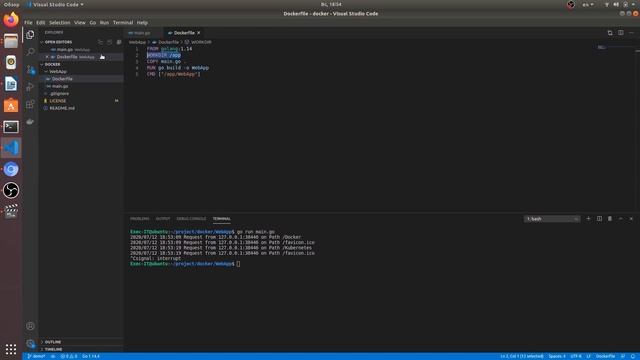Viewport: 640px width, 360px height.
Task: Close Dockerfile in Open Editors list
Action: (x=47, y=57)
